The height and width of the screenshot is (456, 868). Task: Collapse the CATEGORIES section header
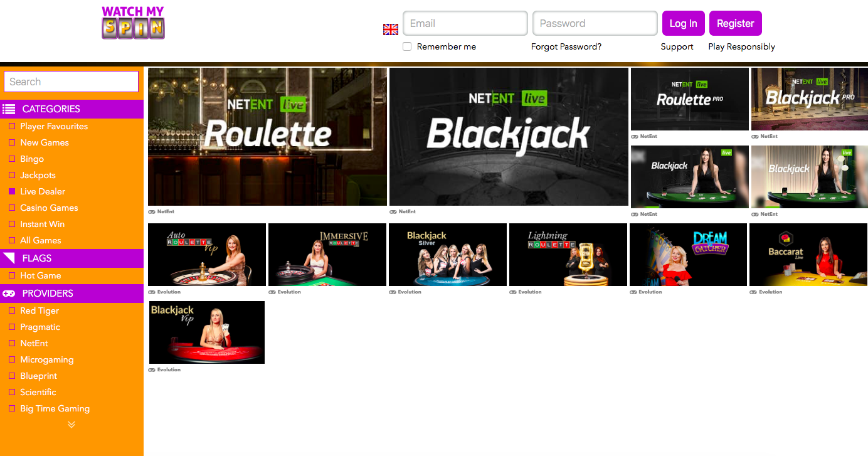click(x=71, y=109)
